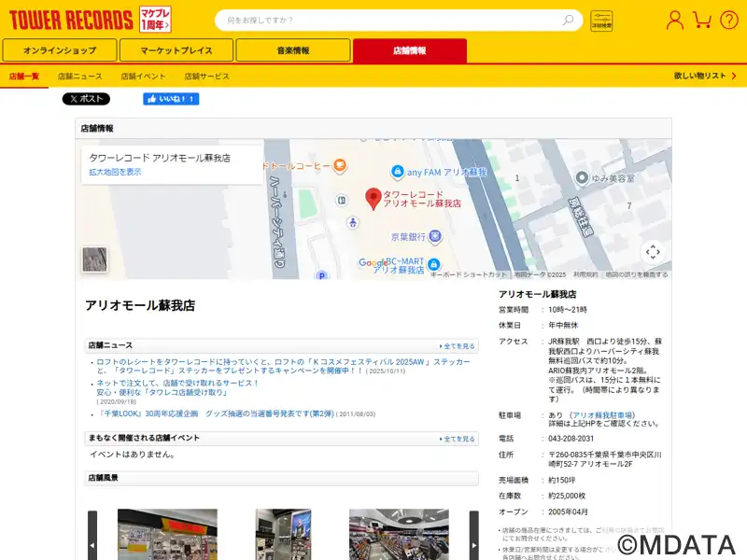View all store news via 全てを見る

click(458, 346)
